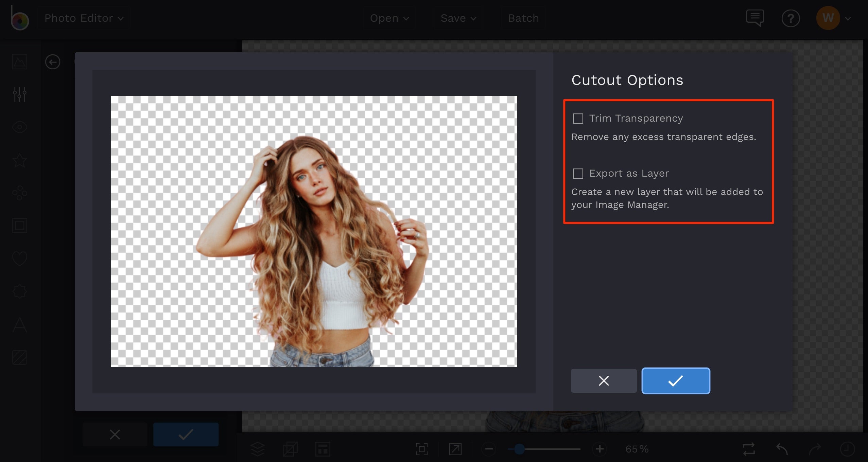This screenshot has width=868, height=462.
Task: Click the Fit-to-screen zoom icon
Action: tap(421, 448)
